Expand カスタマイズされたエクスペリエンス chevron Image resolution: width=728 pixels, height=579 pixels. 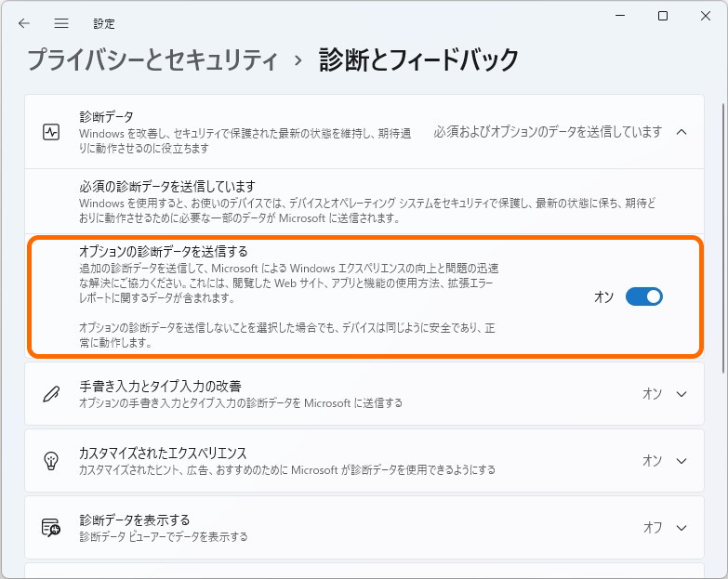click(x=682, y=461)
